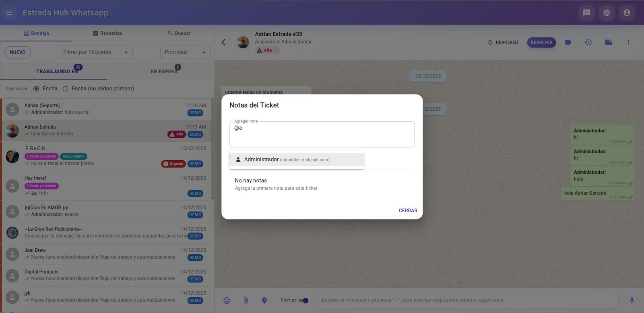Open the three-dot more options menu
The height and width of the screenshot is (313, 644).
point(628,42)
